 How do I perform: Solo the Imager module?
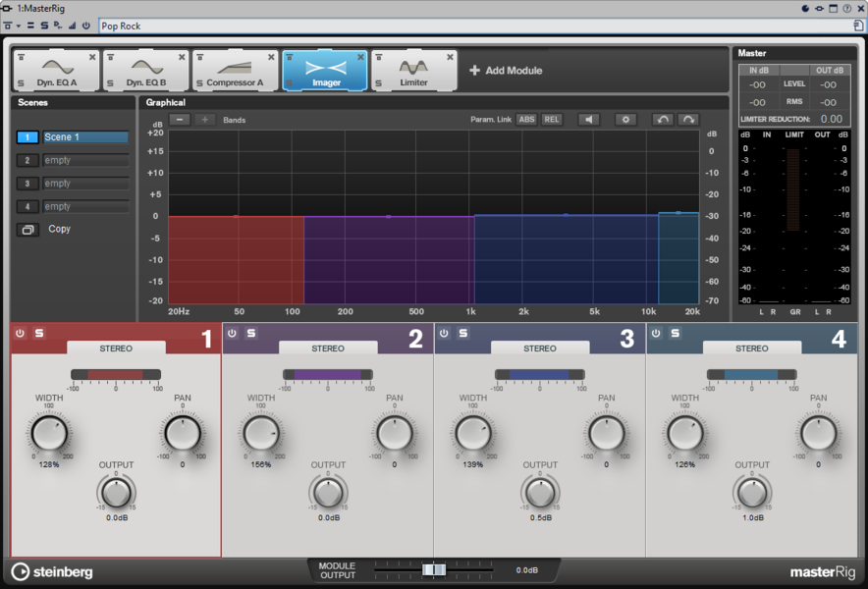289,83
